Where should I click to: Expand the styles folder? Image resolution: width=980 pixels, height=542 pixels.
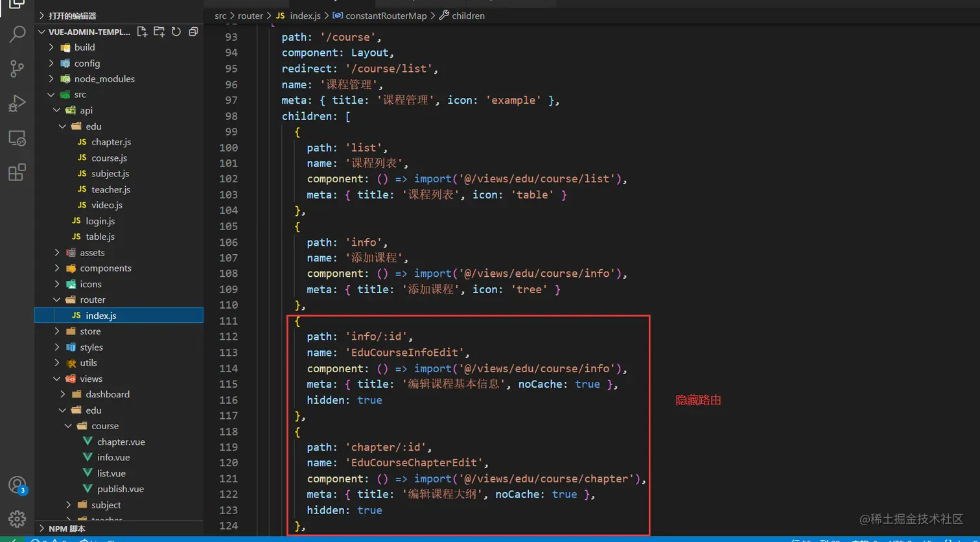pos(119,347)
